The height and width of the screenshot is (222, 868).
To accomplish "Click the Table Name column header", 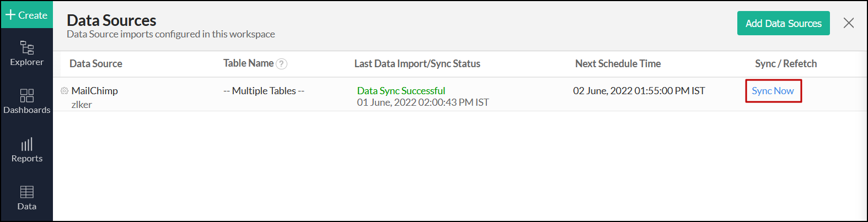I will coord(248,63).
